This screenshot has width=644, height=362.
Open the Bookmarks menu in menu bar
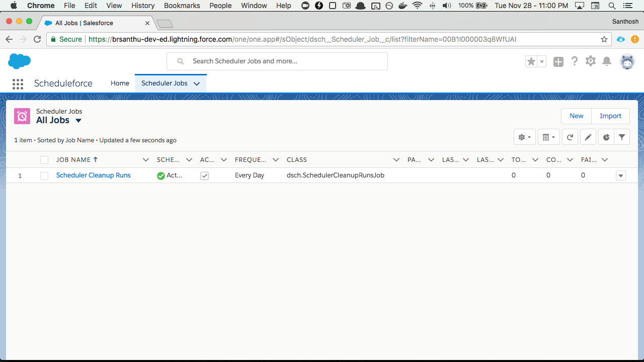pos(182,6)
